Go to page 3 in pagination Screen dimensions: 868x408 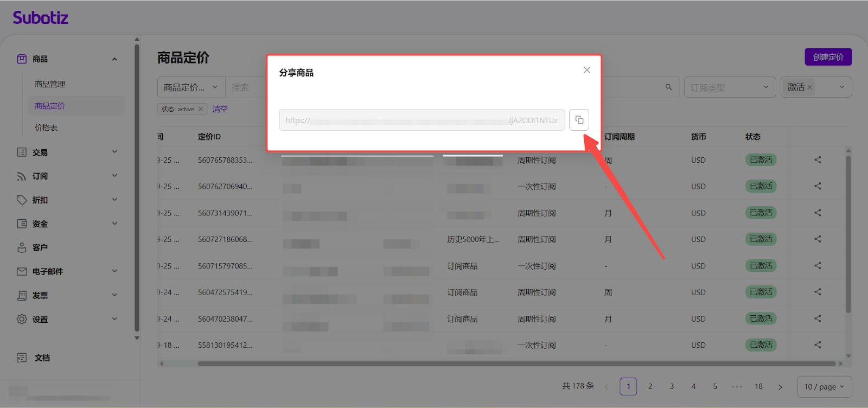pos(672,387)
